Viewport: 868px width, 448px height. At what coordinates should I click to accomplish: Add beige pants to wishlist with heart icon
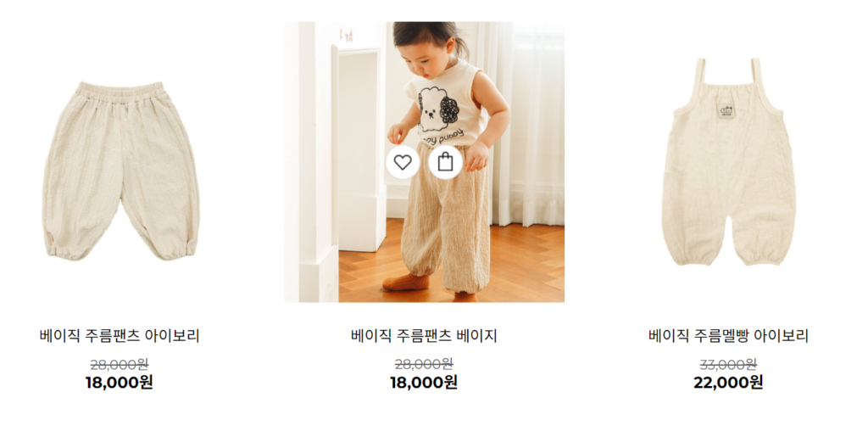[x=403, y=162]
